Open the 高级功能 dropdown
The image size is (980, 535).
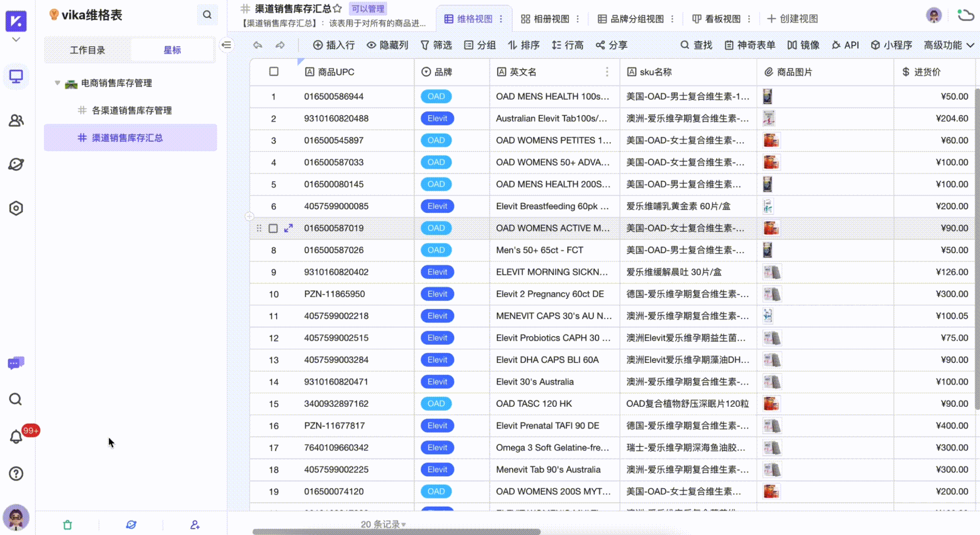(x=948, y=45)
